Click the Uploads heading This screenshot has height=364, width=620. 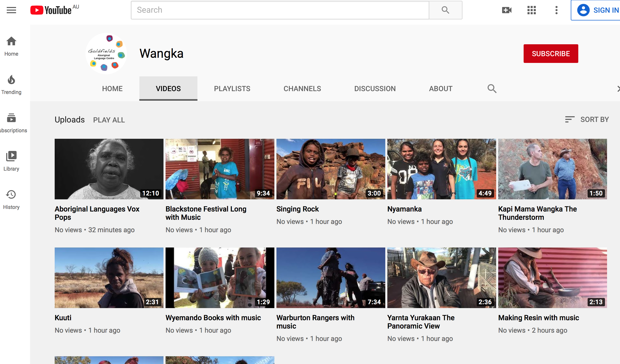pyautogui.click(x=70, y=120)
